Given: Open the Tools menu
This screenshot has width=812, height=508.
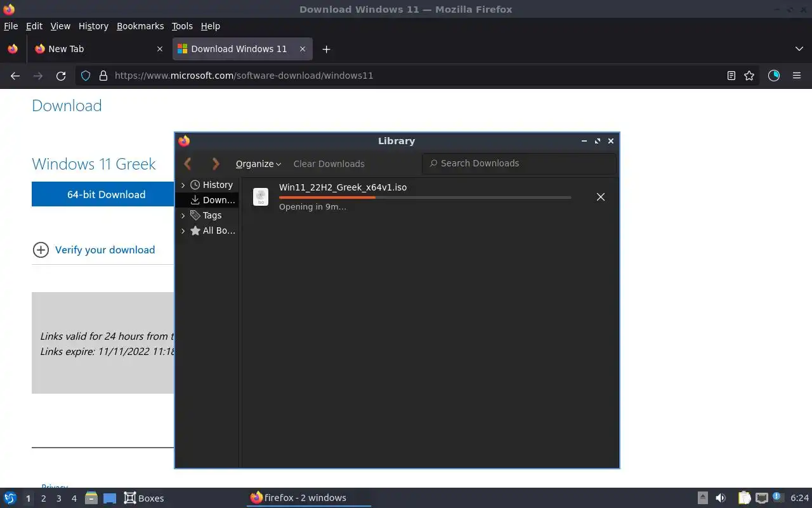Looking at the screenshot, I should (x=182, y=26).
